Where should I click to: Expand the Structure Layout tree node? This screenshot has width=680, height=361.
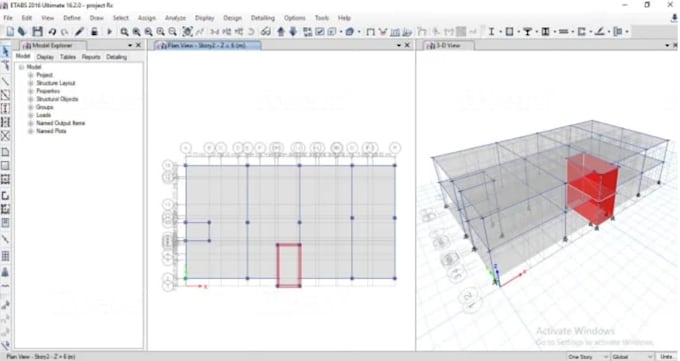pyautogui.click(x=31, y=83)
